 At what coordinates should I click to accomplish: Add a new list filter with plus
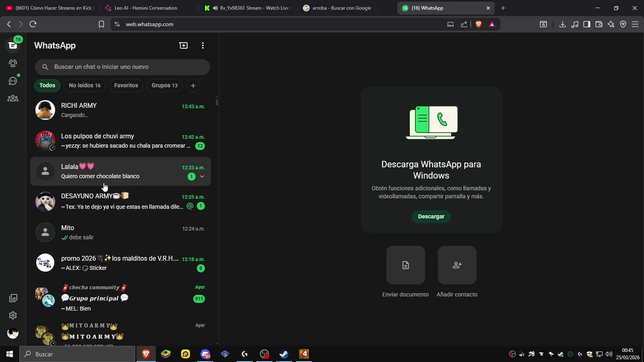point(193,85)
